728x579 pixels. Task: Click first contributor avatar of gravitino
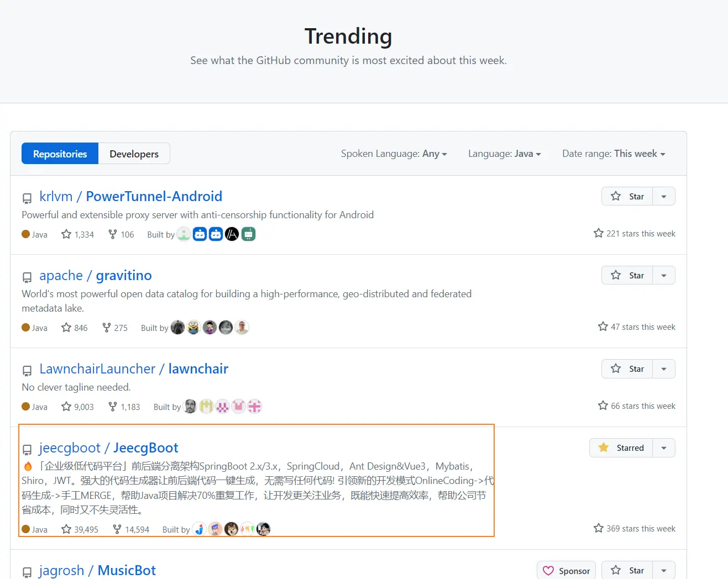point(177,328)
